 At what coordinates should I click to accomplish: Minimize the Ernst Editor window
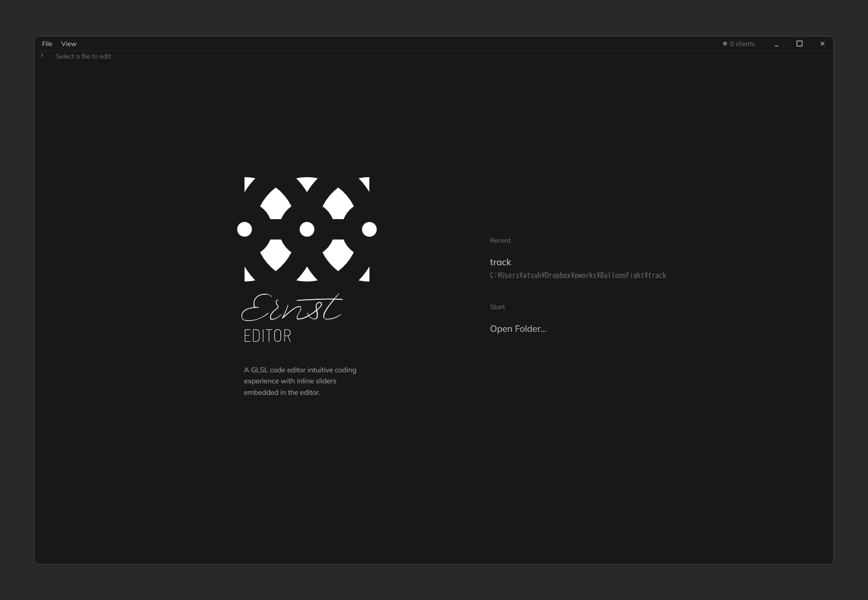coord(776,44)
